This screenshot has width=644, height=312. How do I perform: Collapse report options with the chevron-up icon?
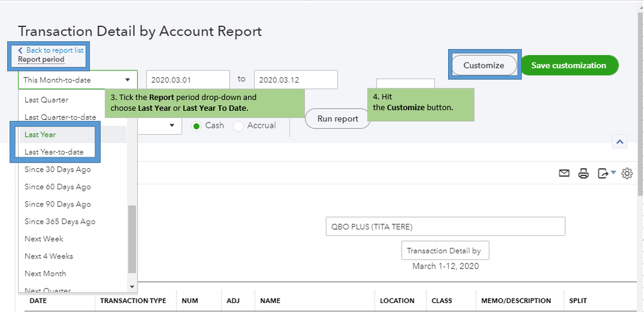(x=619, y=142)
